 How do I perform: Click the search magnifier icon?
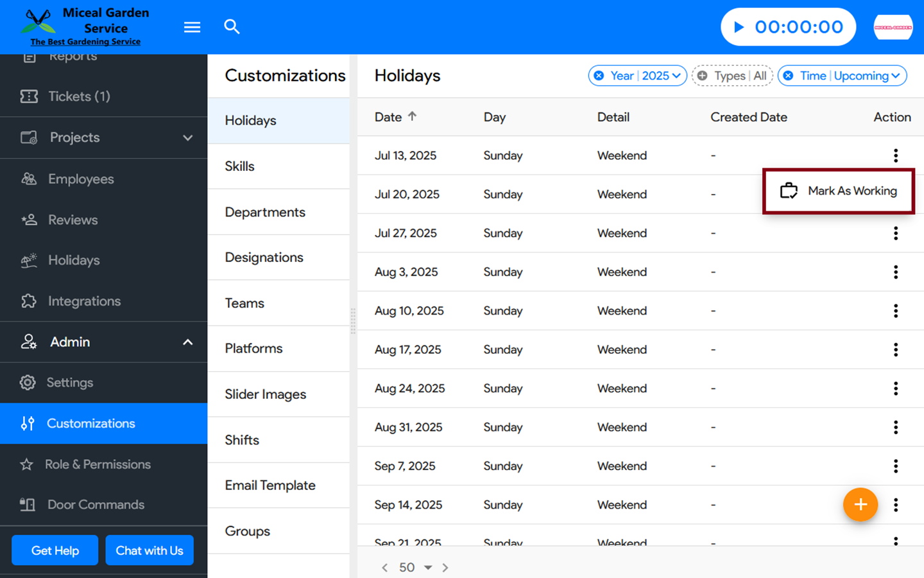(x=232, y=27)
